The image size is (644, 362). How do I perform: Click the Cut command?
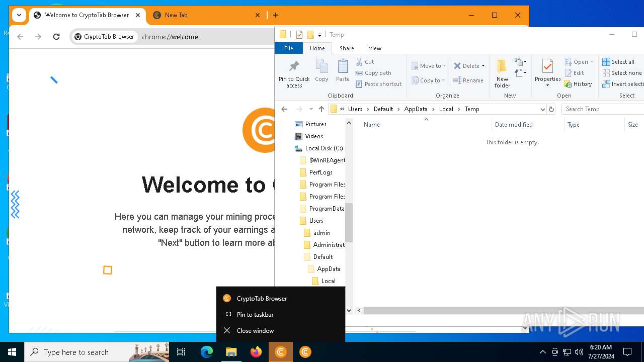pyautogui.click(x=365, y=62)
